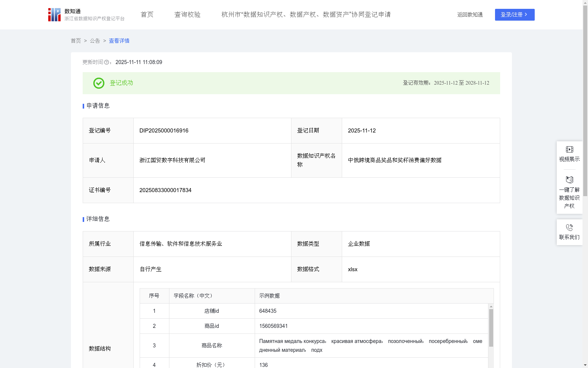588x368 pixels.
Task: Click update time 2025-11-11 11:08:09
Action: pyautogui.click(x=139, y=62)
